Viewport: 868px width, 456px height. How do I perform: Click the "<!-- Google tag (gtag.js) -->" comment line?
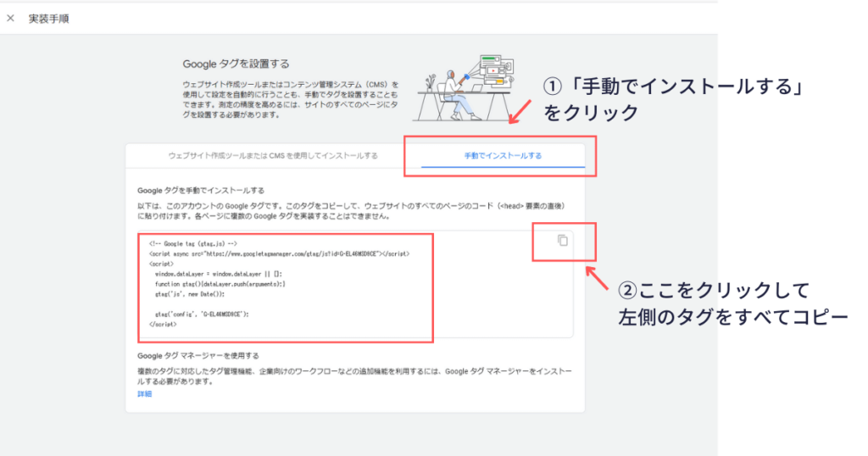(x=192, y=243)
